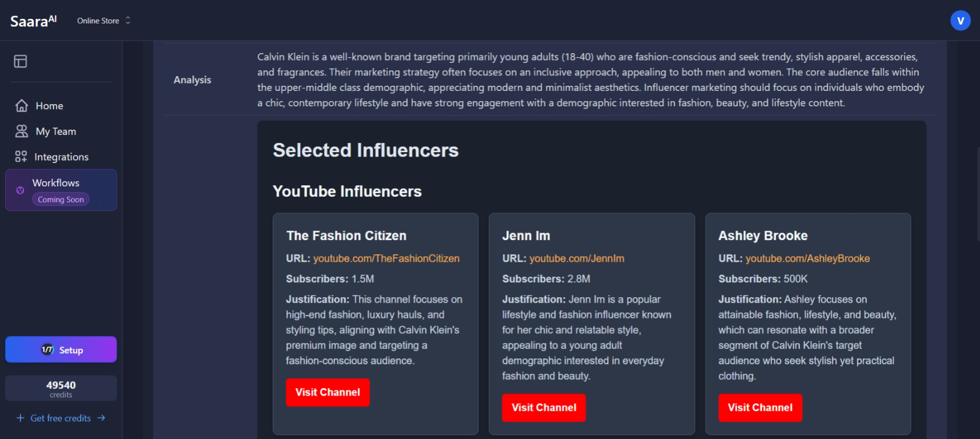Image resolution: width=980 pixels, height=439 pixels.
Task: Click the Home house icon
Action: point(22,106)
